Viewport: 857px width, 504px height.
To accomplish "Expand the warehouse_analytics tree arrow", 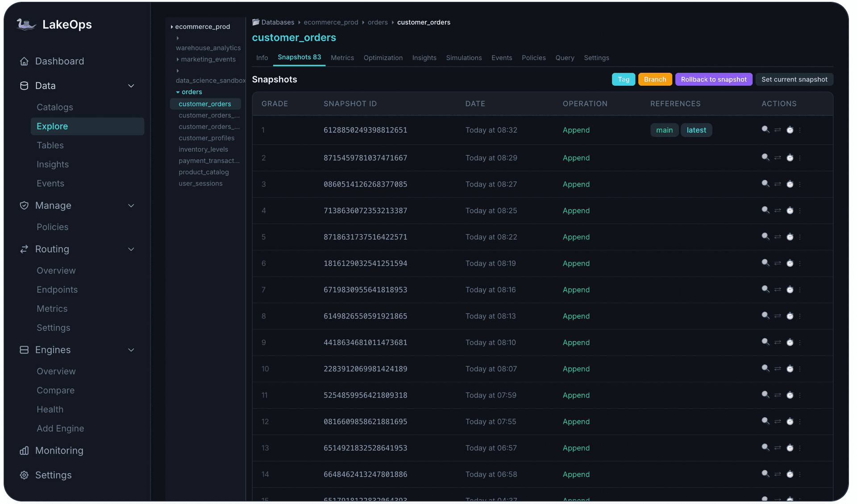I will pyautogui.click(x=178, y=38).
